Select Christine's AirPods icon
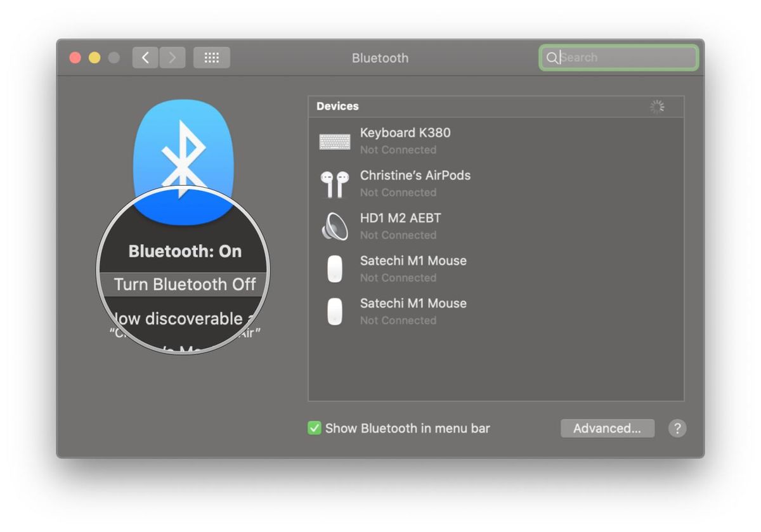Viewport: 761px width, 532px height. coord(335,183)
